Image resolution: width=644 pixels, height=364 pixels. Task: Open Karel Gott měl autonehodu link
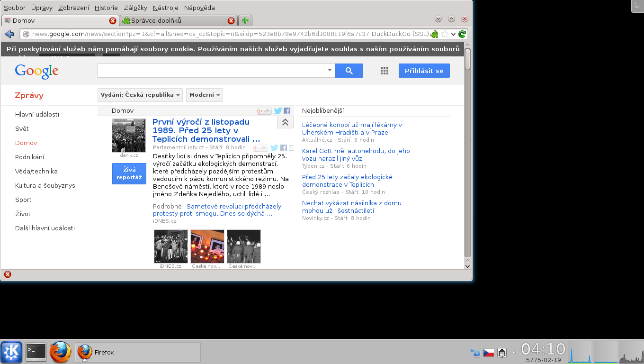(x=356, y=155)
